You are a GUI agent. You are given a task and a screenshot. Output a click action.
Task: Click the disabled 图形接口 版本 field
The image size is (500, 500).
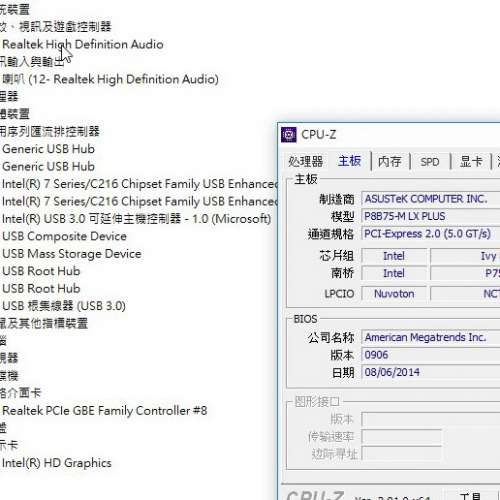click(430, 419)
